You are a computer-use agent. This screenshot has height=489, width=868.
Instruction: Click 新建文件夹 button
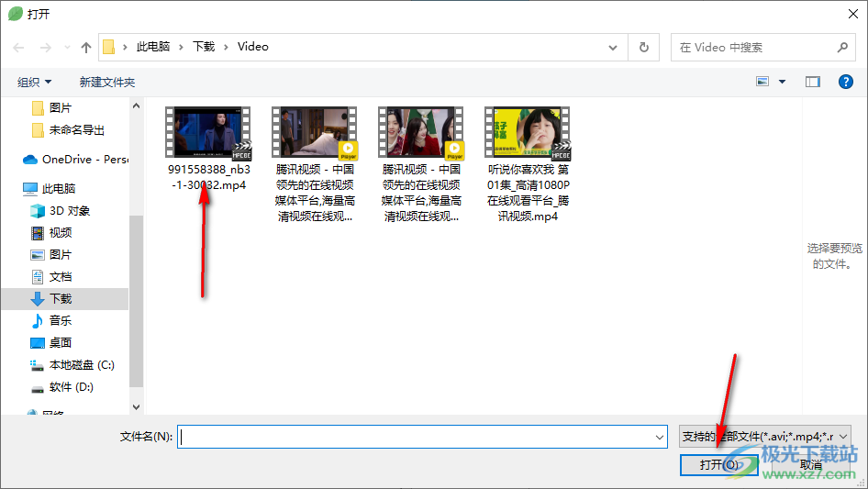pyautogui.click(x=106, y=82)
